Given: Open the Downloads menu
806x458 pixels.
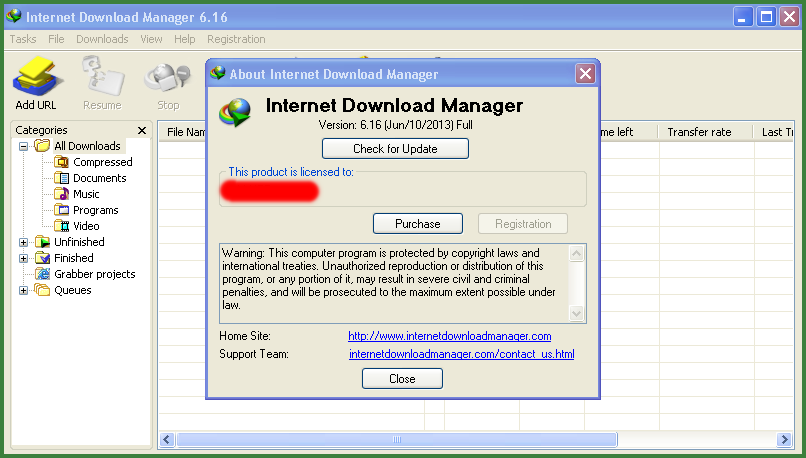Looking at the screenshot, I should [x=102, y=39].
